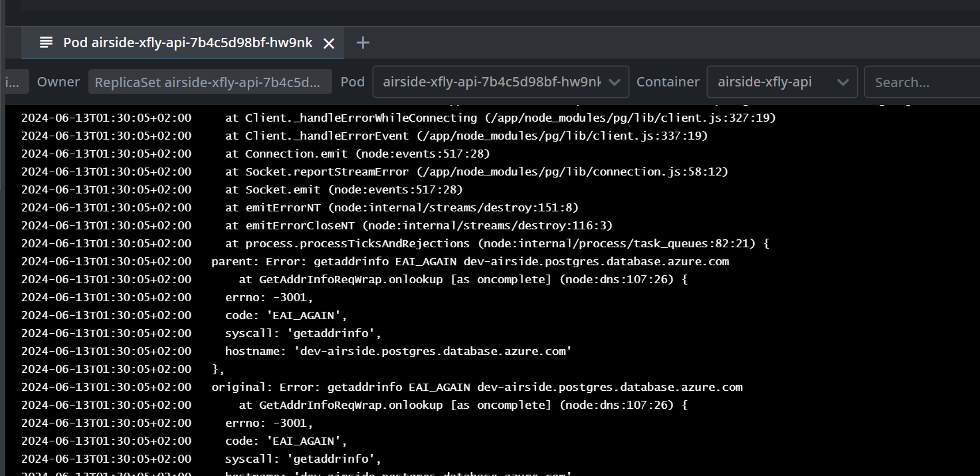Click the 'original: Error: getaddrinfo EAI_AGAIN' line
980x476 pixels.
382,387
